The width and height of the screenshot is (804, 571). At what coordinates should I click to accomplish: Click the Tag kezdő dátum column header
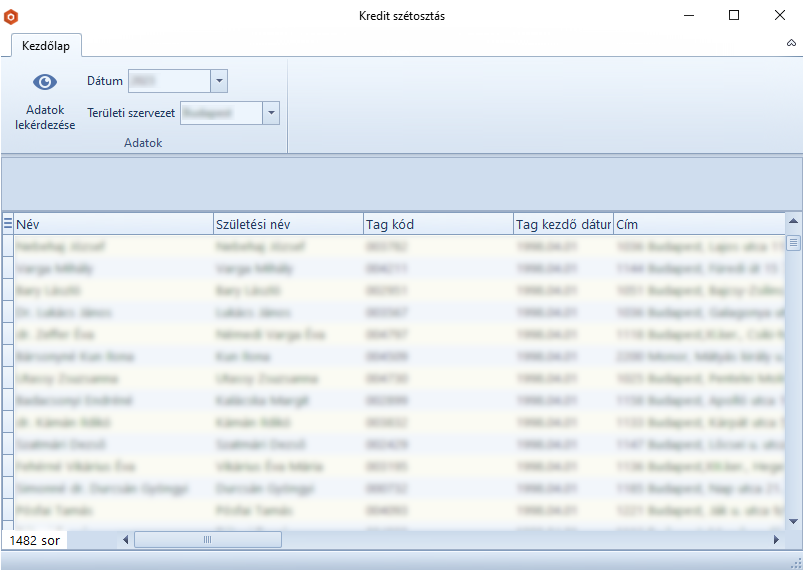point(562,224)
